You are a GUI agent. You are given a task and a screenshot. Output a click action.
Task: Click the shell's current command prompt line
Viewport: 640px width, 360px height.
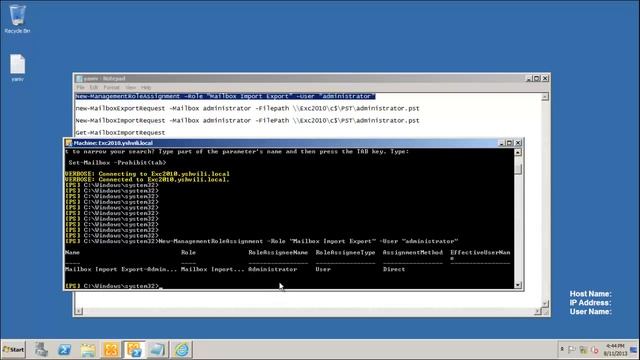pyautogui.click(x=113, y=286)
